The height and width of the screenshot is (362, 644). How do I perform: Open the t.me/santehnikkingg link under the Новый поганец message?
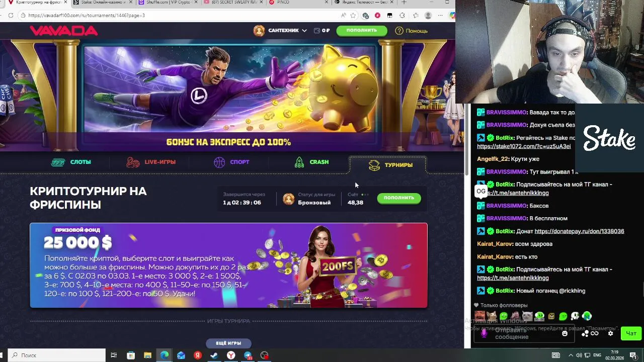click(x=513, y=278)
